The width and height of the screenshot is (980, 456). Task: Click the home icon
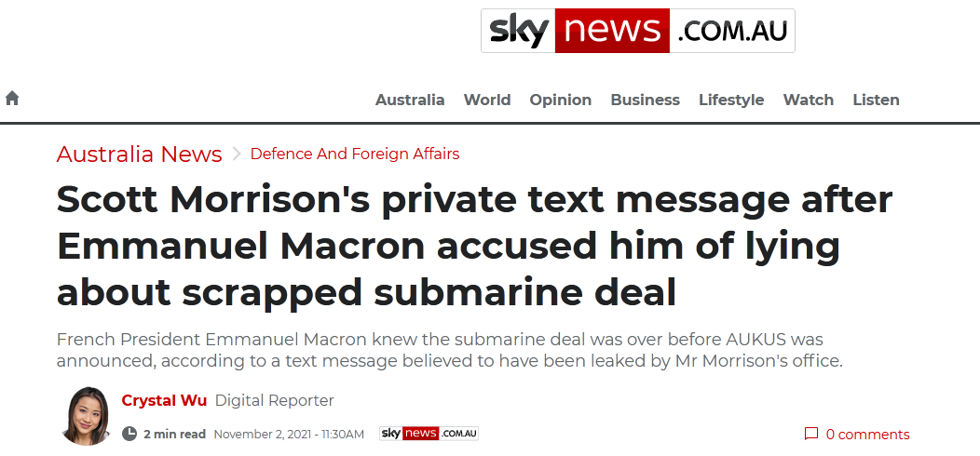pos(12,99)
